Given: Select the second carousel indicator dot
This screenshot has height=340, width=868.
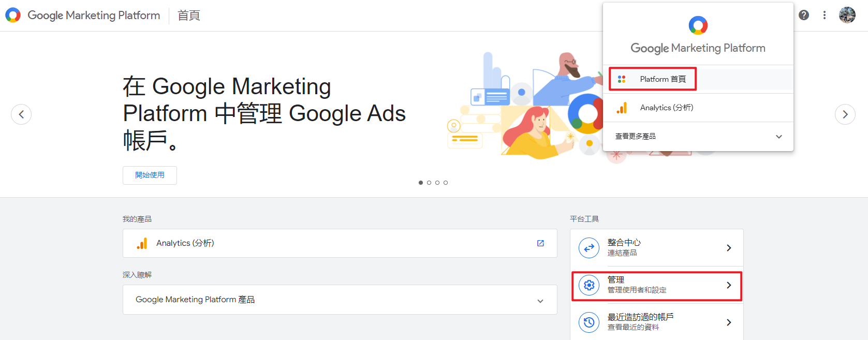Looking at the screenshot, I should pos(429,183).
